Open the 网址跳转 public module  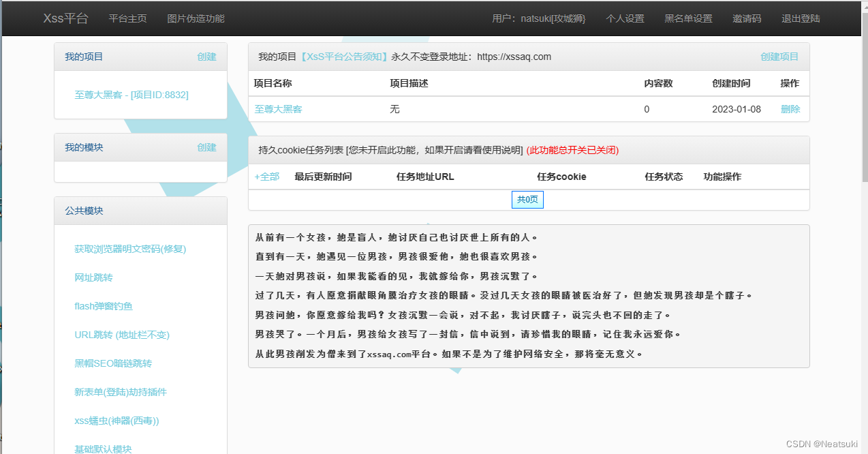(x=93, y=277)
